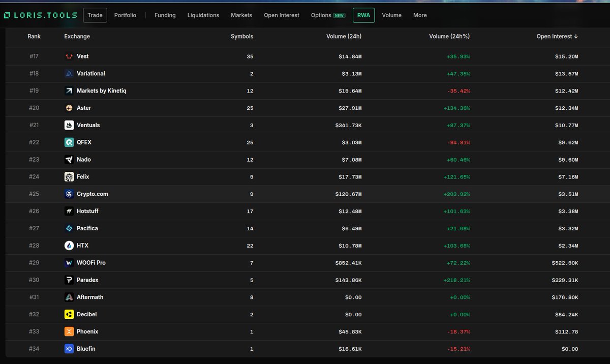
Task: Click the Paradex exchange icon
Action: click(69, 280)
